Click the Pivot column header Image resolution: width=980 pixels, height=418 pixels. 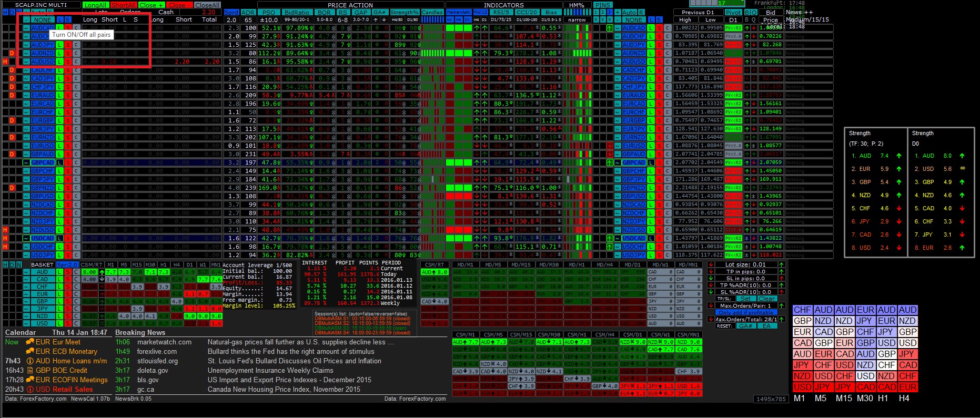[733, 12]
